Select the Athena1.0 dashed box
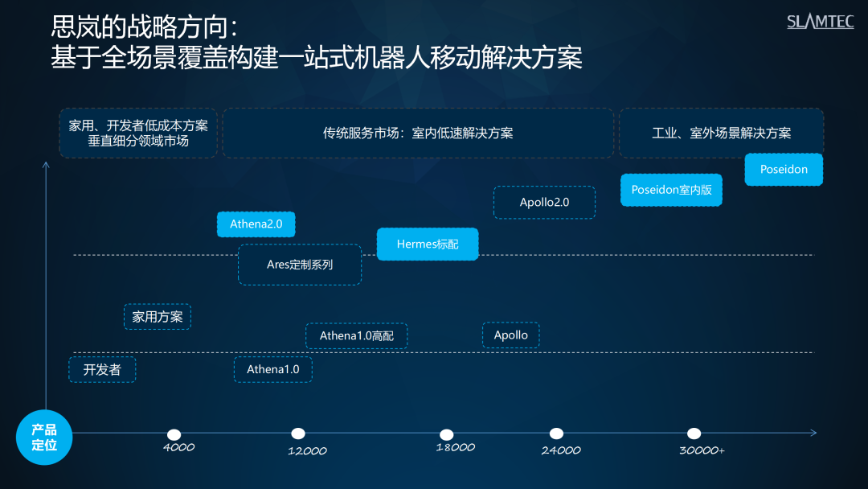This screenshot has width=868, height=489. (x=272, y=369)
